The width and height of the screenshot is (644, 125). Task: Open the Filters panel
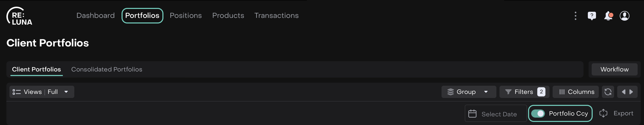(x=524, y=92)
